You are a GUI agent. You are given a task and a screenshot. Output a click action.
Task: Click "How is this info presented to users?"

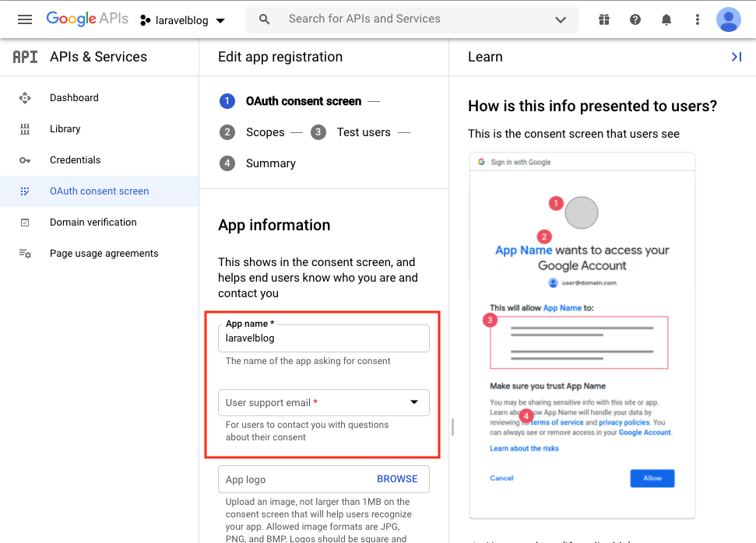[592, 106]
